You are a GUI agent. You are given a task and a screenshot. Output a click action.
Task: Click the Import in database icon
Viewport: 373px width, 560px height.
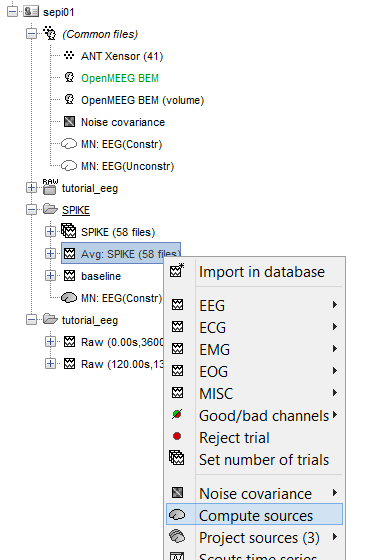coord(177,271)
